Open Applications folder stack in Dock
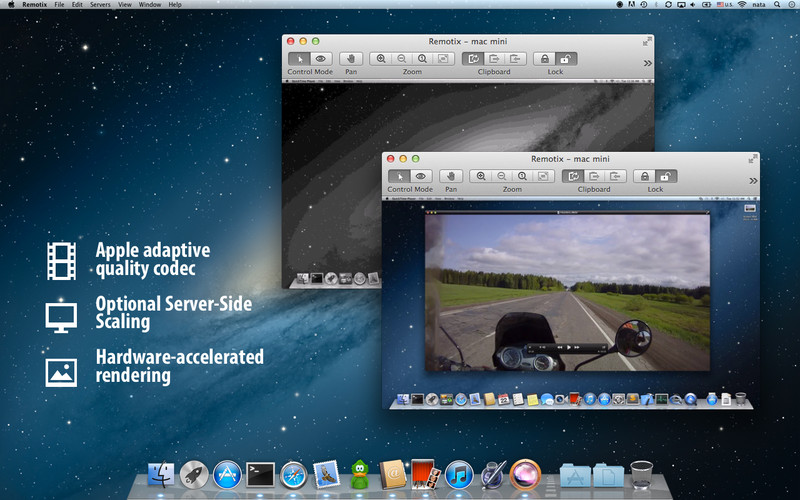This screenshot has width=800, height=500. point(575,476)
